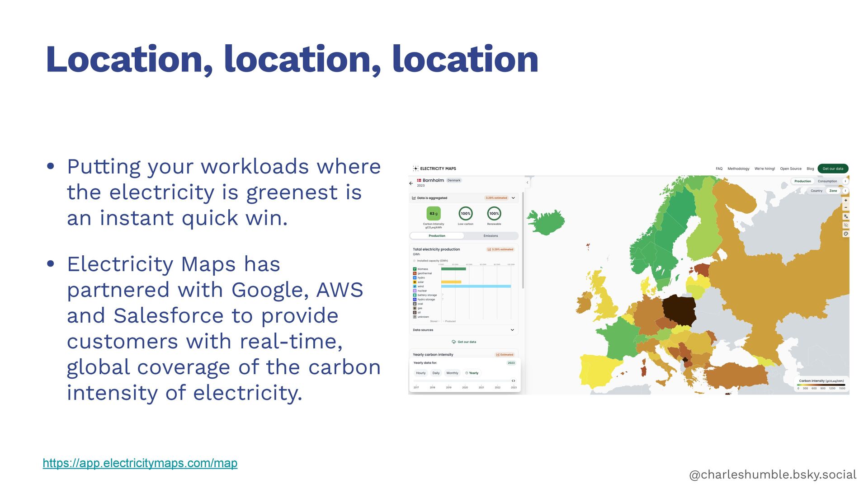Expand the Data is aggregated section

513,198
